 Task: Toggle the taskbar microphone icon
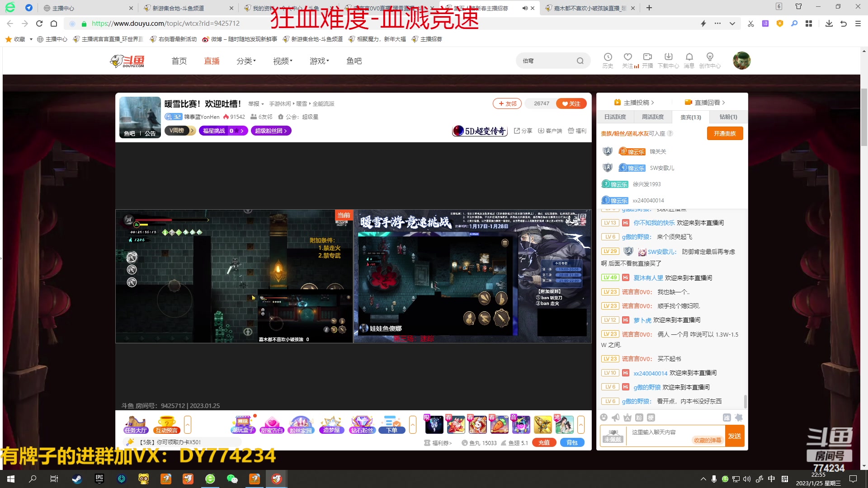[714, 479]
